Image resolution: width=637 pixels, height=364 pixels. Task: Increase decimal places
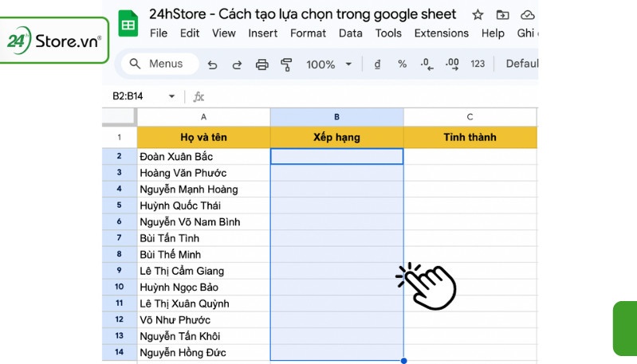452,64
